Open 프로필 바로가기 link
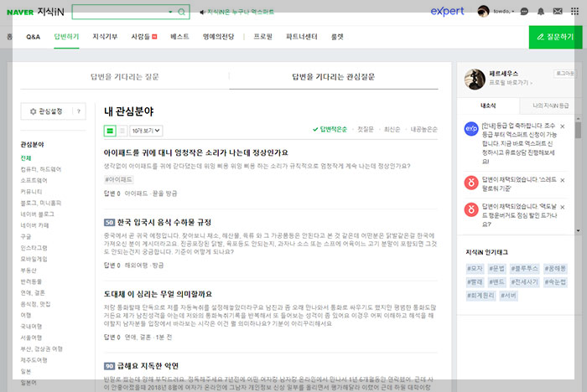 [x=511, y=83]
